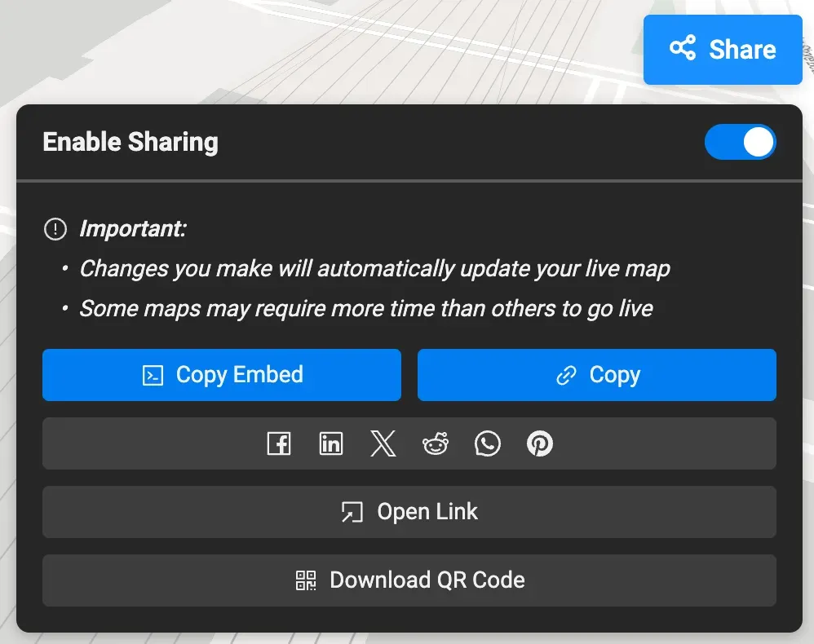The height and width of the screenshot is (644, 814).
Task: Copy the embed code
Action: (x=222, y=375)
